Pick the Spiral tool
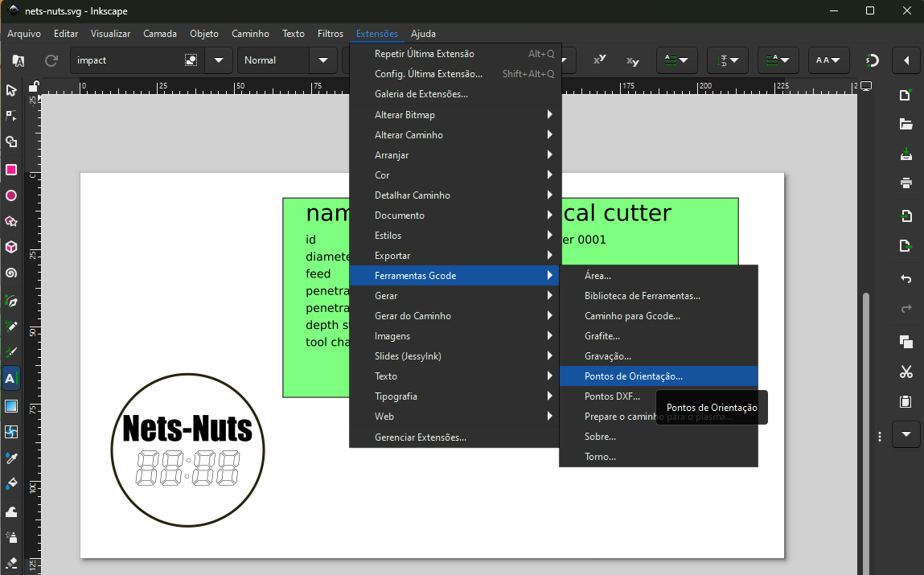The width and height of the screenshot is (924, 575). [x=11, y=273]
